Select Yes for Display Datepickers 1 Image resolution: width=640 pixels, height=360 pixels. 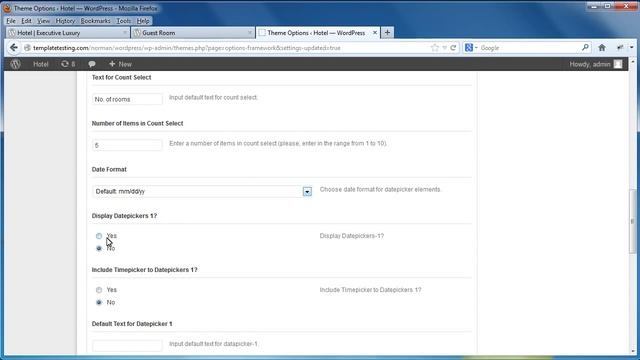pyautogui.click(x=99, y=236)
